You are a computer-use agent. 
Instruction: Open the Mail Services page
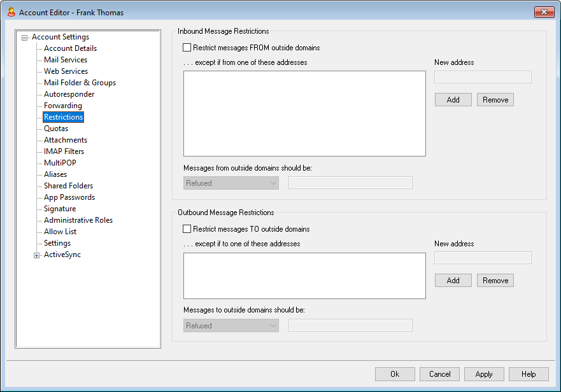(x=66, y=60)
